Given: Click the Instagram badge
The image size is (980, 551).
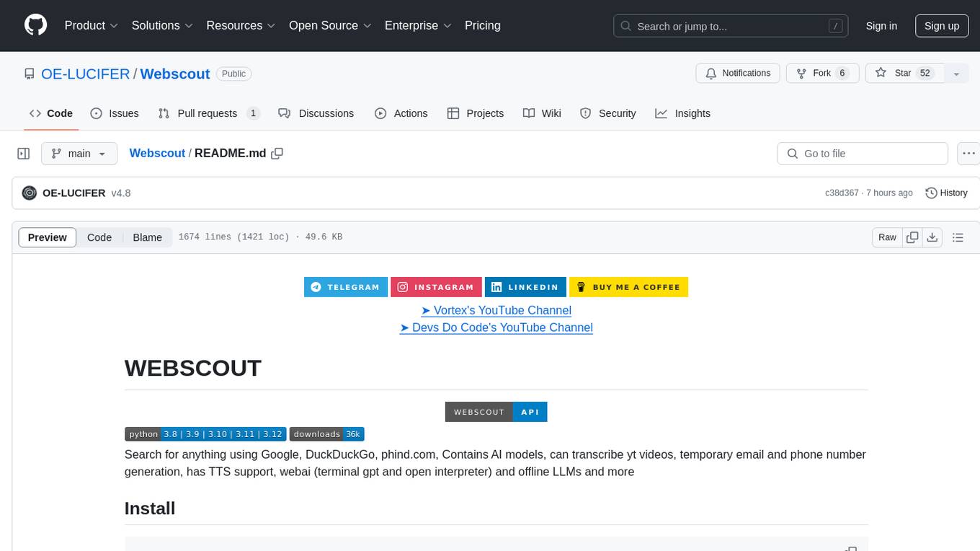Looking at the screenshot, I should [436, 287].
